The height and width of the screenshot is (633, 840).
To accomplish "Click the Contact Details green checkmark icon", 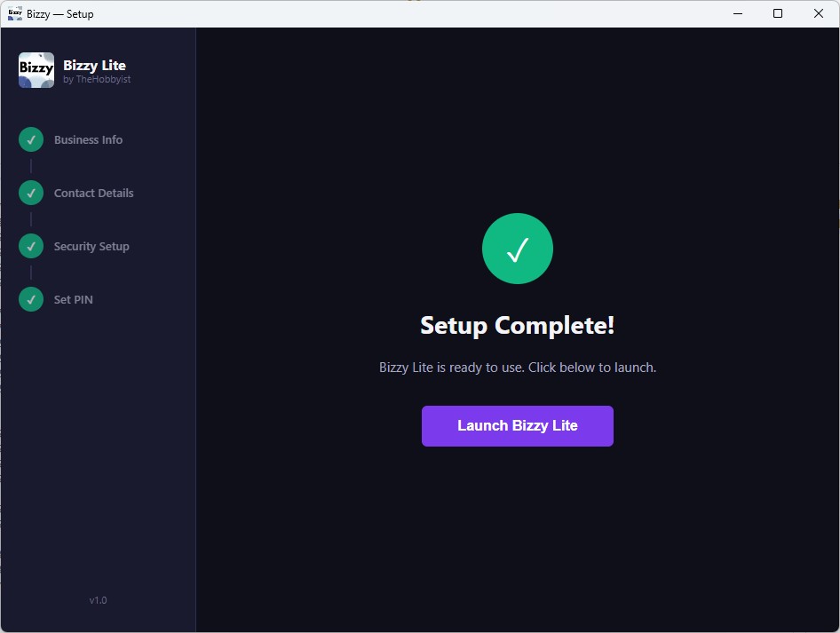I will click(x=31, y=193).
